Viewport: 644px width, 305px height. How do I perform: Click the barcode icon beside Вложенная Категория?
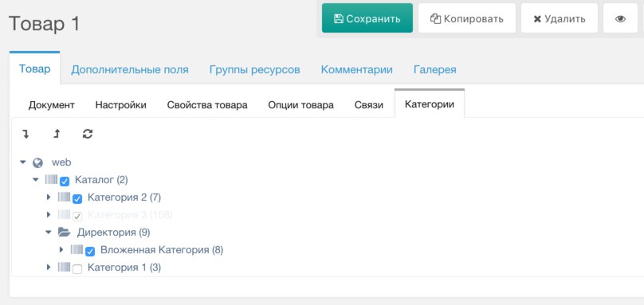(x=77, y=249)
